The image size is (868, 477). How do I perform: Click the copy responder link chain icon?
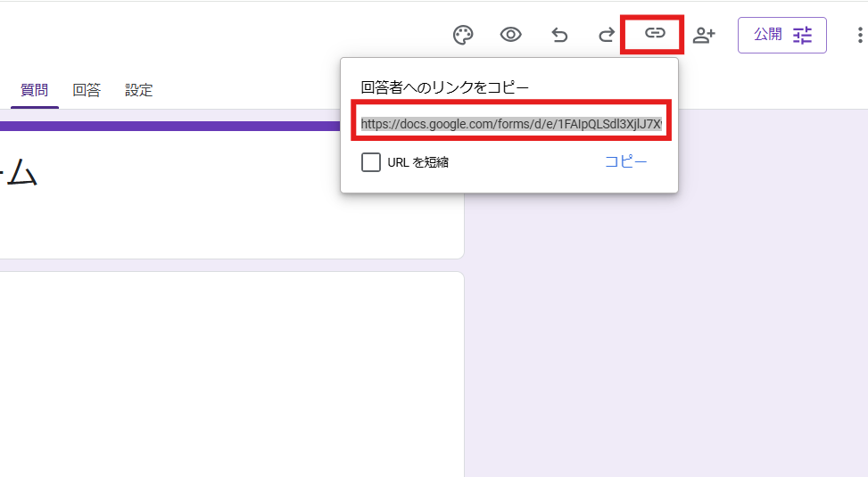(655, 33)
